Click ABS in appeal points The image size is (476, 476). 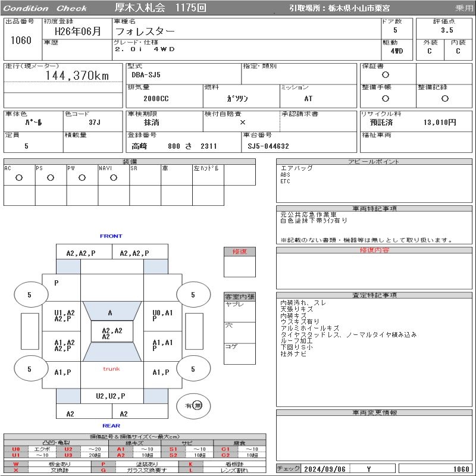click(x=286, y=175)
